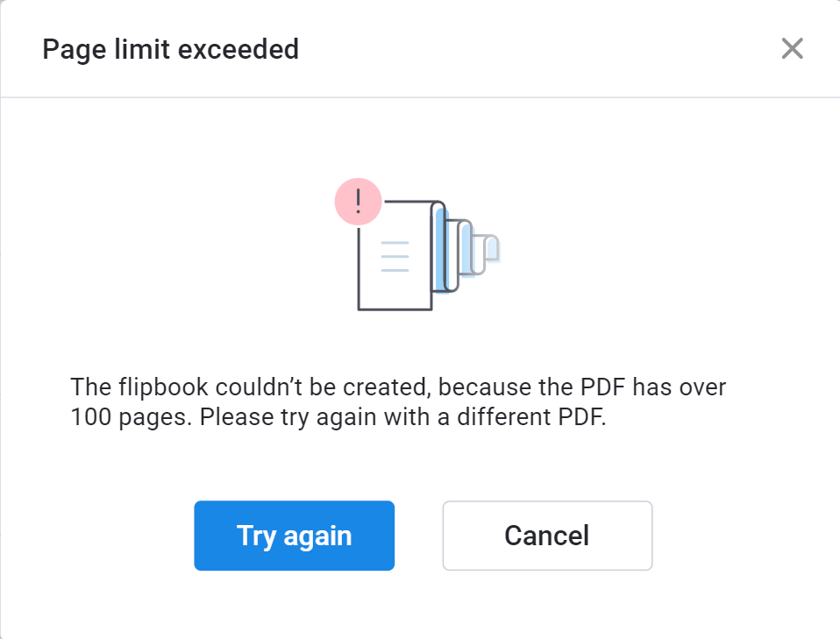Click the three text lines on document icon
The image size is (840, 639).
[x=395, y=257]
